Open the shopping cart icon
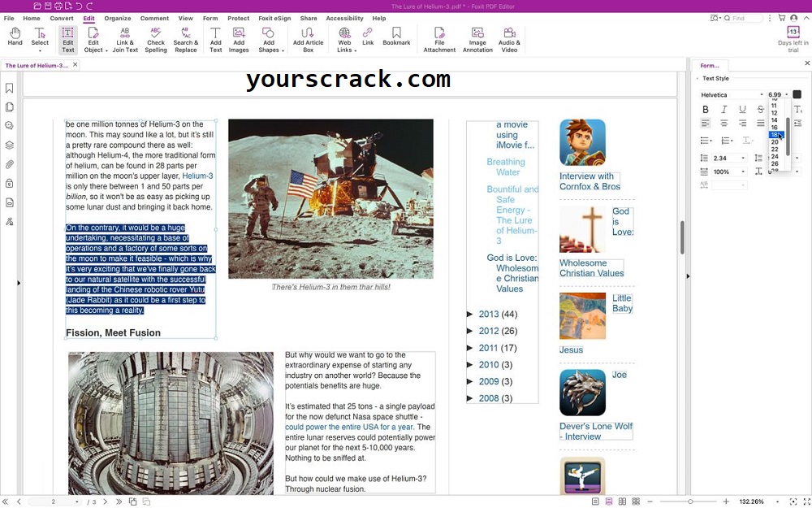This screenshot has width=812, height=508. coord(782,18)
